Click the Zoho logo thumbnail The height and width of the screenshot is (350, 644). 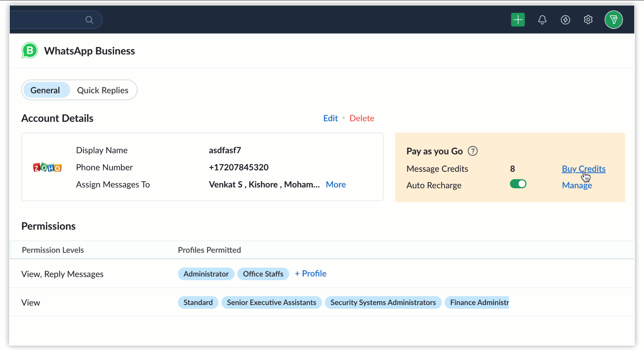coord(47,167)
